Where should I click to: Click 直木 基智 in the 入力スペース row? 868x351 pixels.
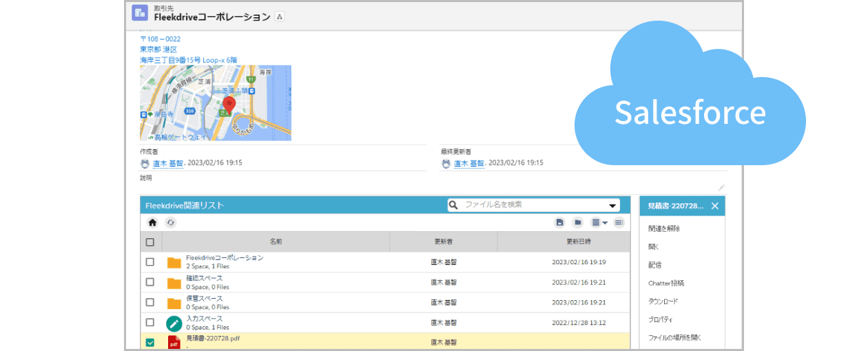coord(444,322)
